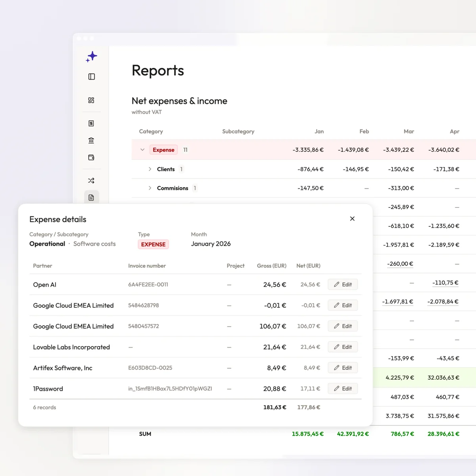Edit the Google Cloud EMEA invoice 5480457572
The height and width of the screenshot is (476, 476).
343,326
